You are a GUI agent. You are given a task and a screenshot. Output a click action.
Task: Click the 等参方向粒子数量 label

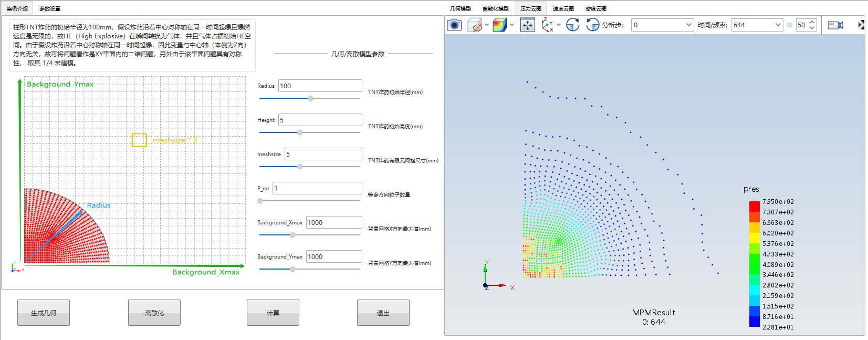pos(389,194)
